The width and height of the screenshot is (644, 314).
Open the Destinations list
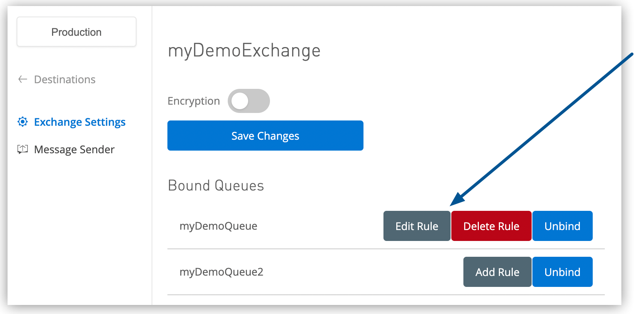pyautogui.click(x=64, y=79)
